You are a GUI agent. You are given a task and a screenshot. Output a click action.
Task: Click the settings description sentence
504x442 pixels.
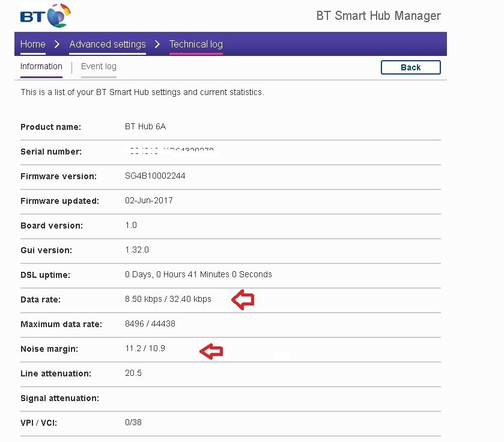pyautogui.click(x=142, y=93)
